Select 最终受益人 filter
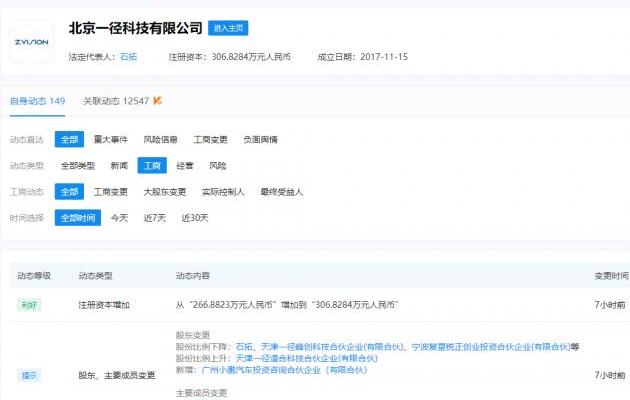The width and height of the screenshot is (630, 400). (x=282, y=192)
